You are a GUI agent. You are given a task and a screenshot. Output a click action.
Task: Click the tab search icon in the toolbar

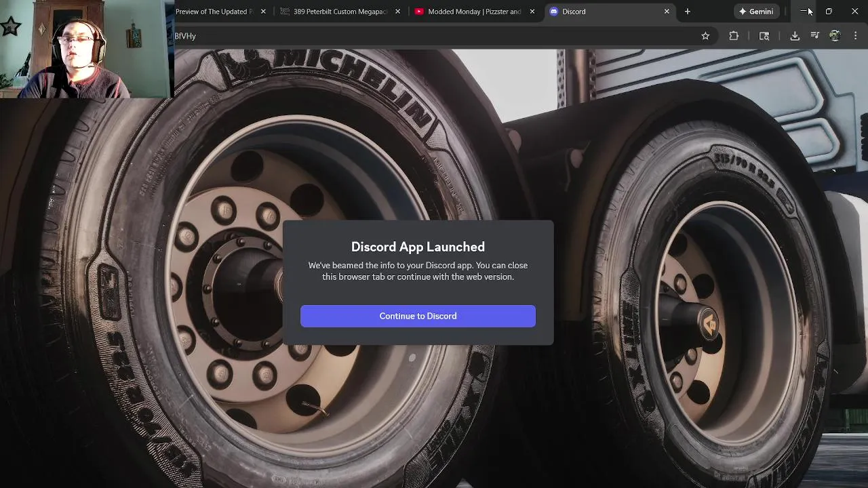[764, 36]
